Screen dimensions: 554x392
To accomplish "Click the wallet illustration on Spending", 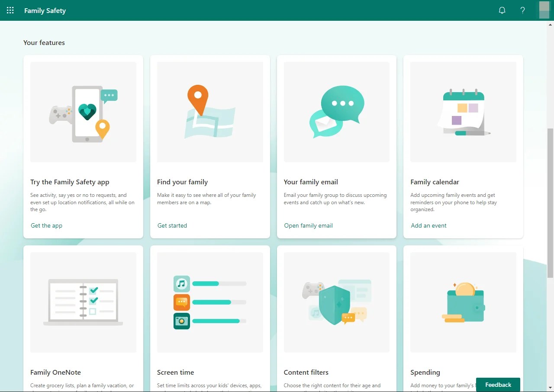I will [463, 302].
